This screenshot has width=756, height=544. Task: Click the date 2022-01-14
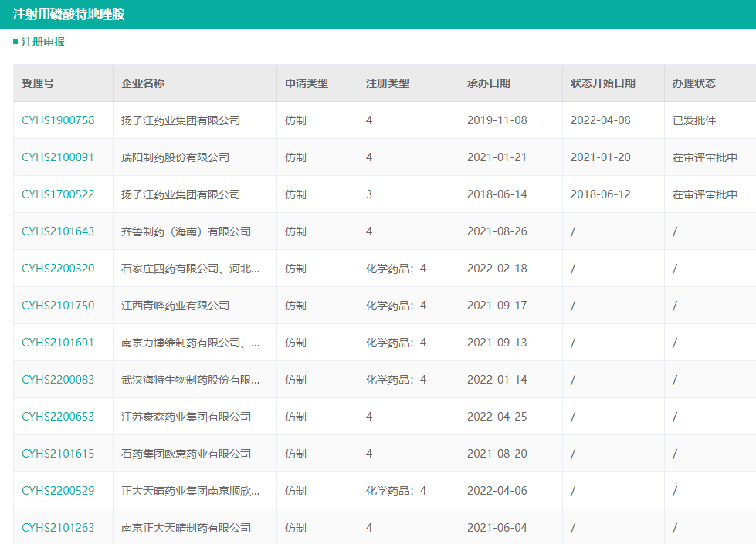(x=497, y=380)
